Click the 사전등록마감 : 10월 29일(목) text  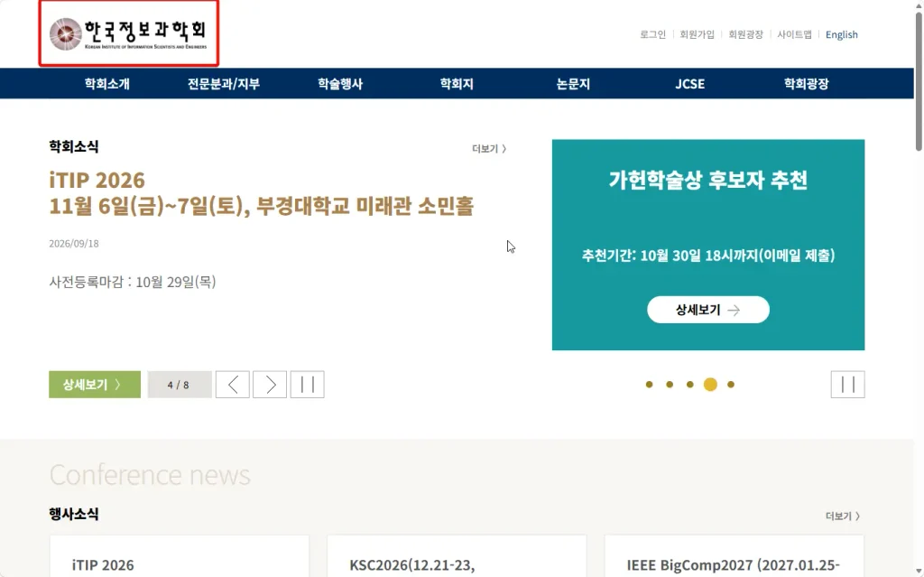point(133,282)
